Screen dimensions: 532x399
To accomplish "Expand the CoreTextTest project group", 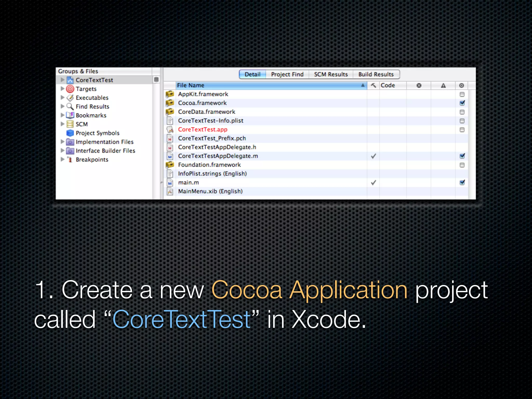I will pos(62,80).
